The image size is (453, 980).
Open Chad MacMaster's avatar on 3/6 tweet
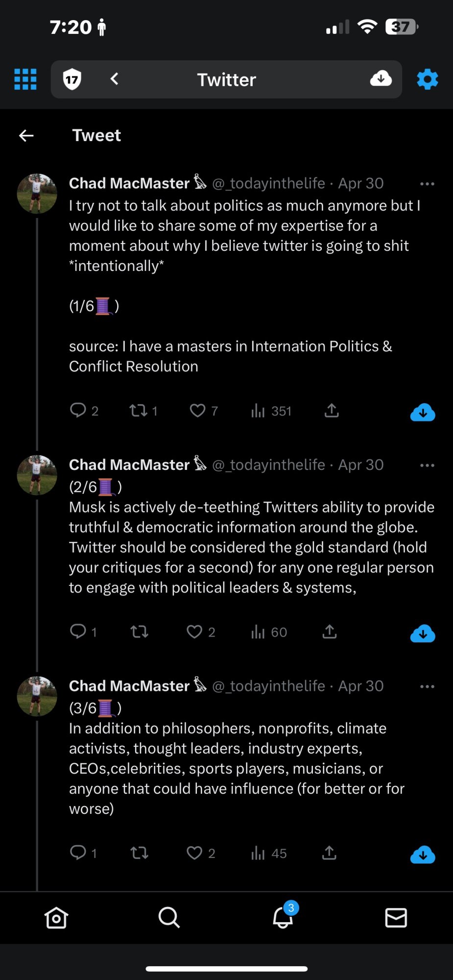point(37,696)
